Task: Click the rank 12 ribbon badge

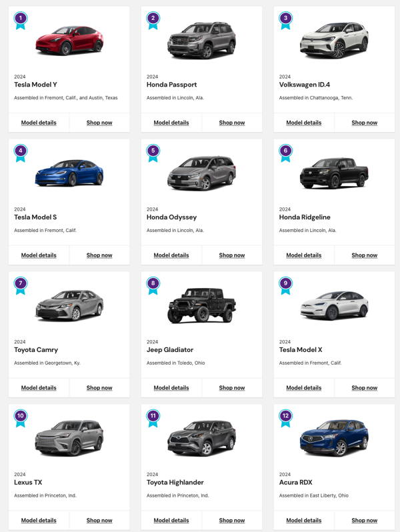Action: (285, 418)
